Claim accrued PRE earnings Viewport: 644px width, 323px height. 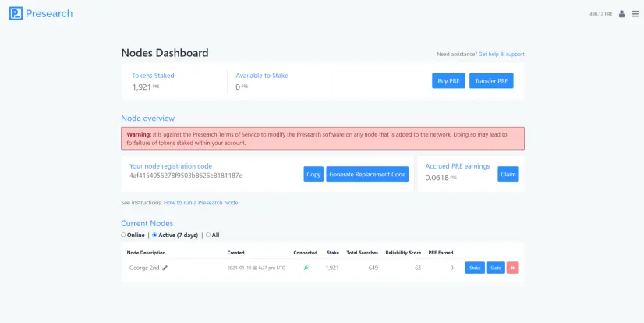click(508, 174)
